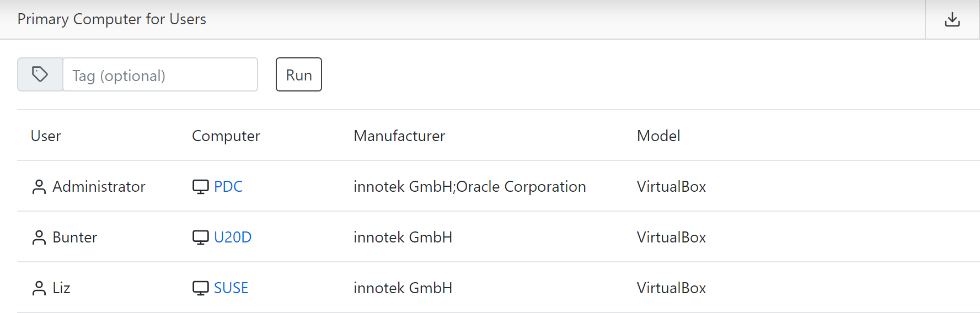Open the U20D computer link
Viewport: 980px width, 313px height.
click(233, 238)
